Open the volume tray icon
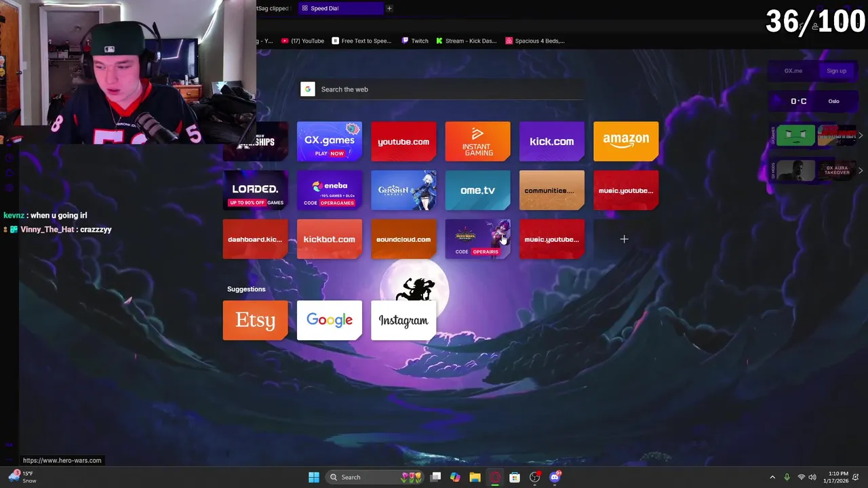The height and width of the screenshot is (488, 868). point(812,477)
